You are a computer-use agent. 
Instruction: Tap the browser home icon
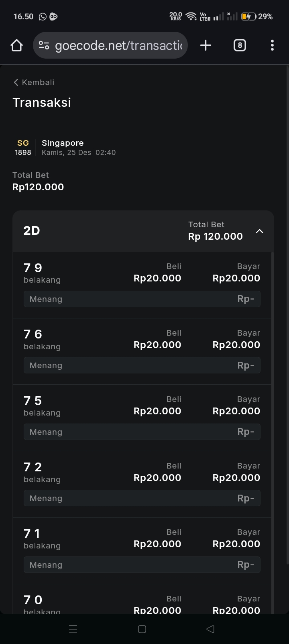pyautogui.click(x=16, y=45)
